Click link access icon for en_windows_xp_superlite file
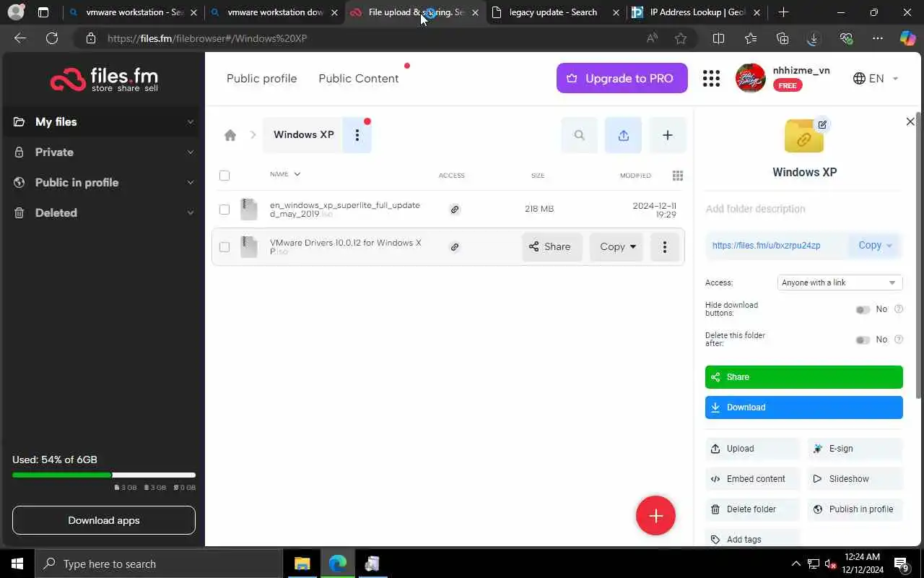The width and height of the screenshot is (924, 578). [x=455, y=210]
